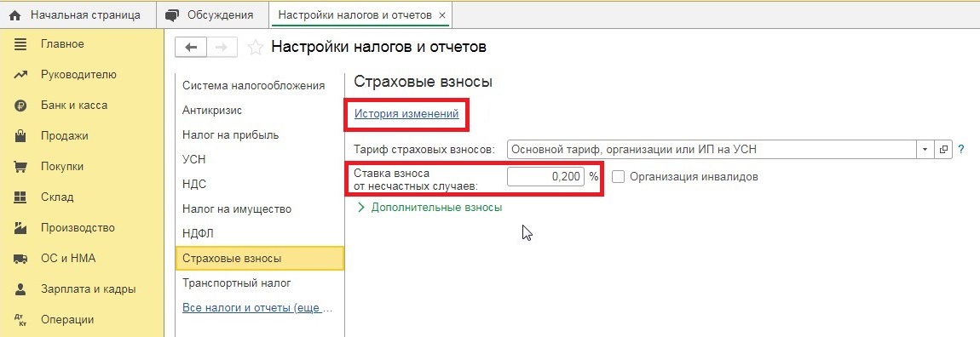980x337 pixels.
Task: Click the Тариф страховых взносов text field
Action: (x=712, y=150)
